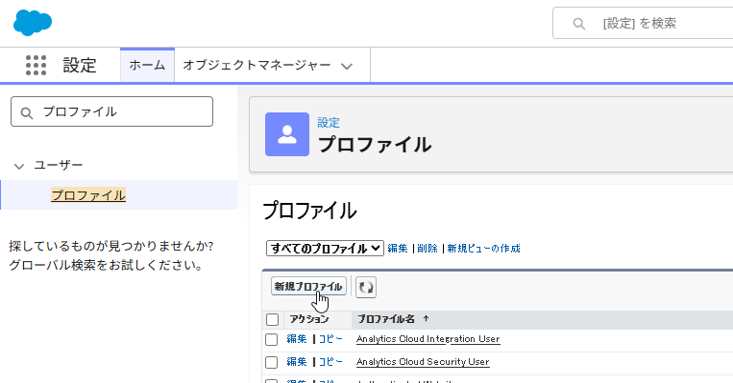733x383 pixels.
Task: Open the App Launcher dots grid
Action: (36, 65)
